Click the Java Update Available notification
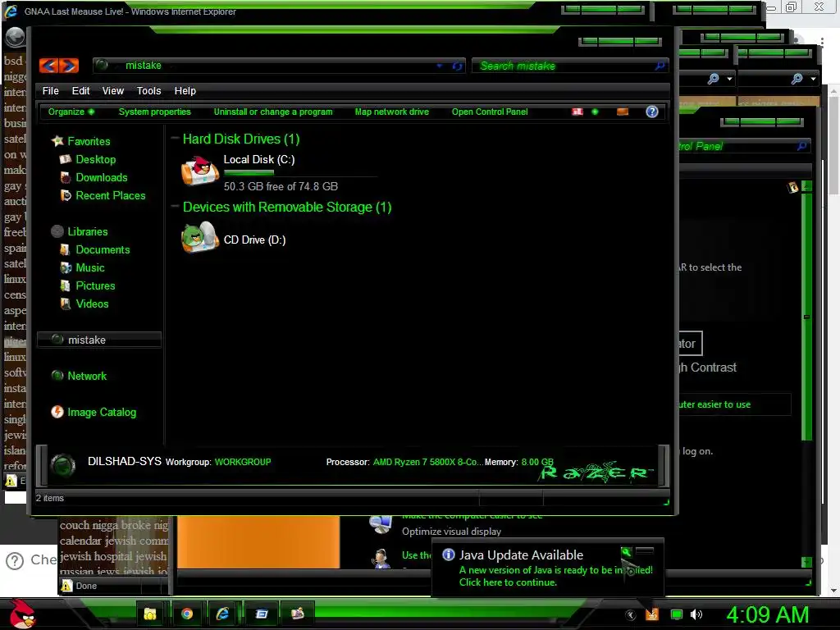Image resolution: width=840 pixels, height=630 pixels. (x=547, y=568)
